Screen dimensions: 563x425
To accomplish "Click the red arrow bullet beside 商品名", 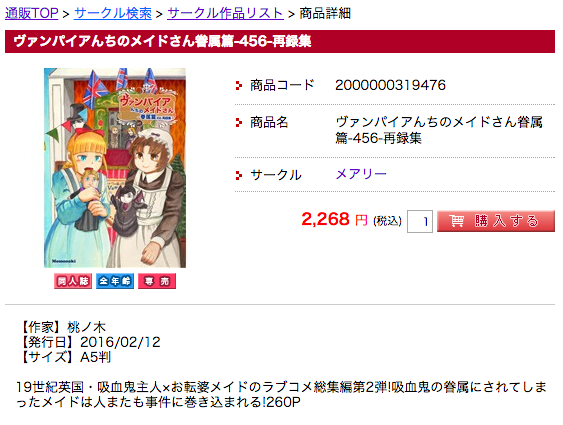I will coord(238,122).
